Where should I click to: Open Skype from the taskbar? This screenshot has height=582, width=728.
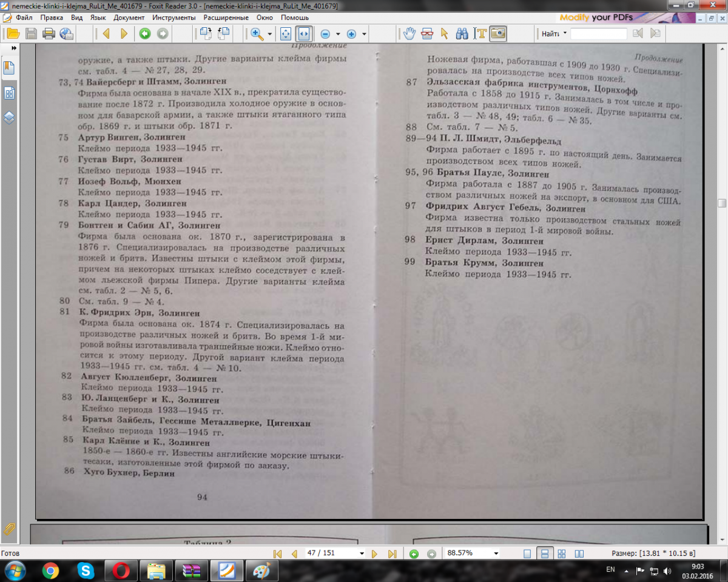point(86,570)
